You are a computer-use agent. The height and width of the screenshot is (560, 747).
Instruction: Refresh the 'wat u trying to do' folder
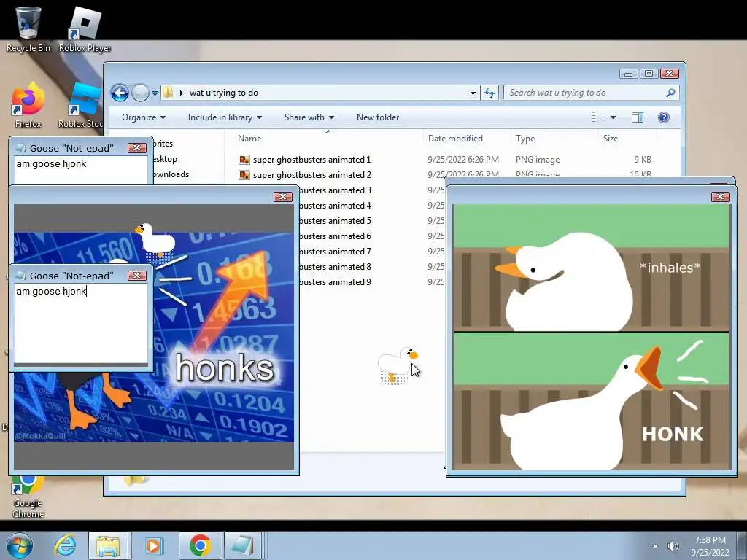489,93
